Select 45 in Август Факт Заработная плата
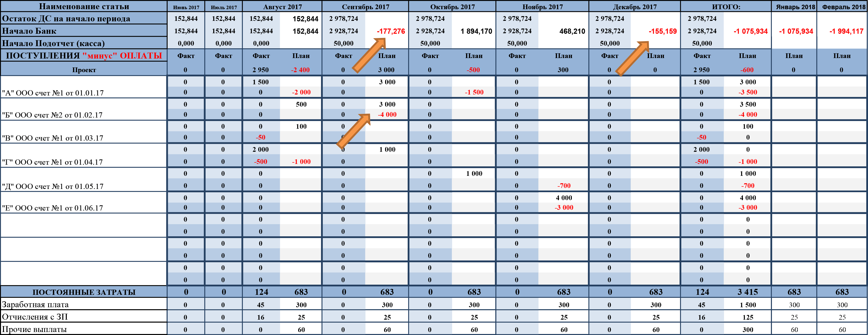The height and width of the screenshot is (335, 868). pyautogui.click(x=260, y=305)
